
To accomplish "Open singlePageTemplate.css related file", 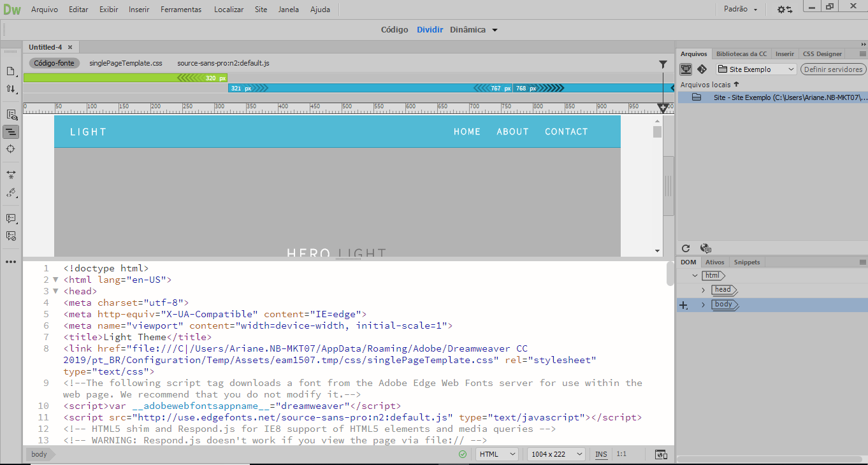I will tap(126, 63).
